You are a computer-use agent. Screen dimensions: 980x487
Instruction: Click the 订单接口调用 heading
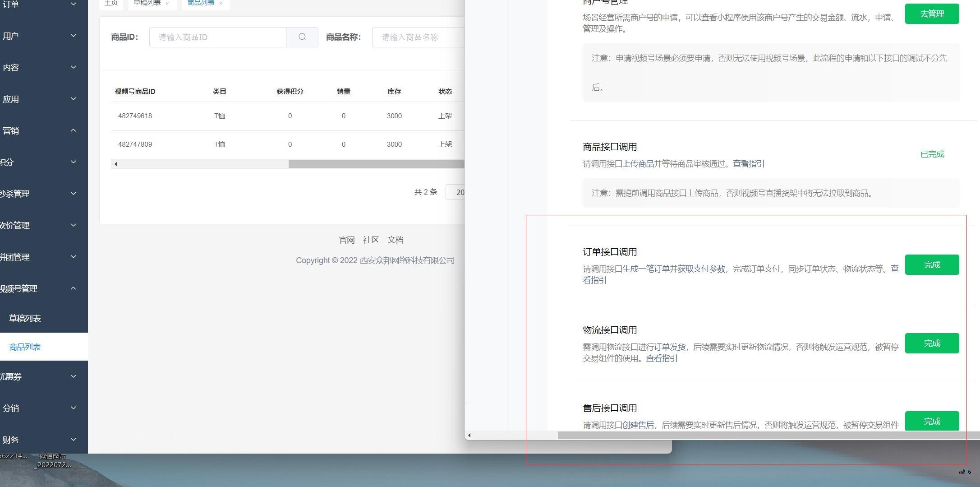610,252
